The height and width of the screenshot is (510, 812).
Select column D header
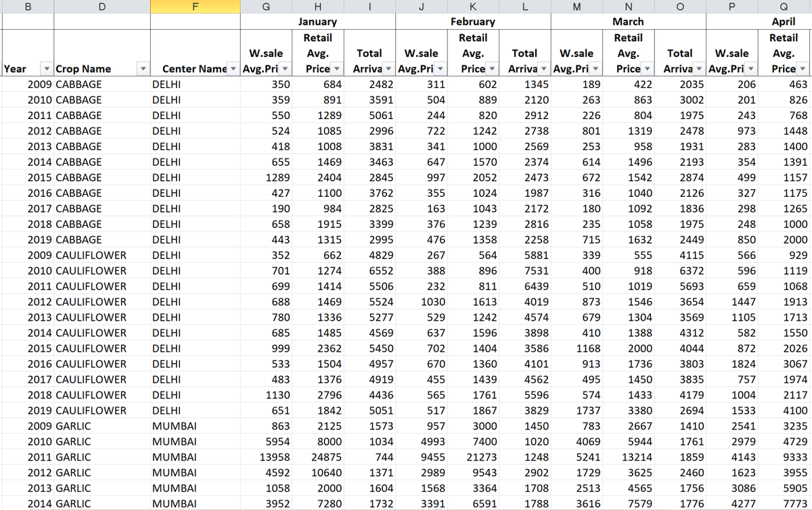coord(102,7)
